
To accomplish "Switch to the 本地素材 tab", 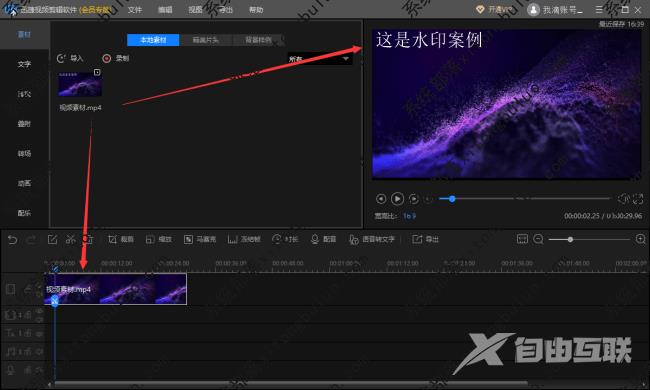I will [x=153, y=40].
